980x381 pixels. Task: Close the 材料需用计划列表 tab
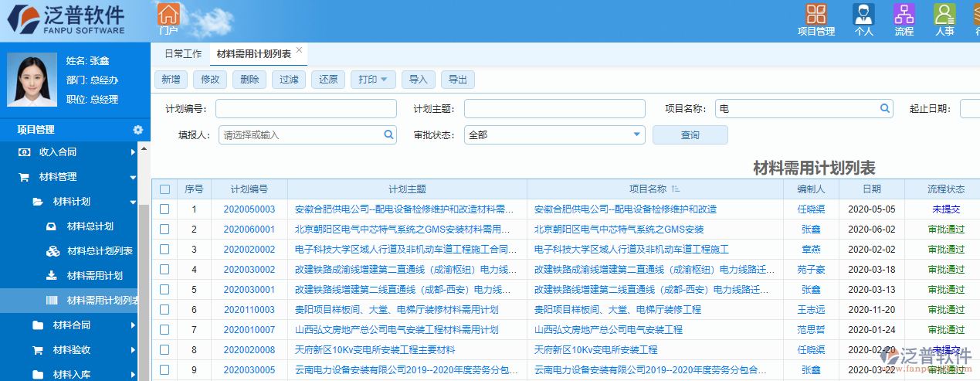300,50
